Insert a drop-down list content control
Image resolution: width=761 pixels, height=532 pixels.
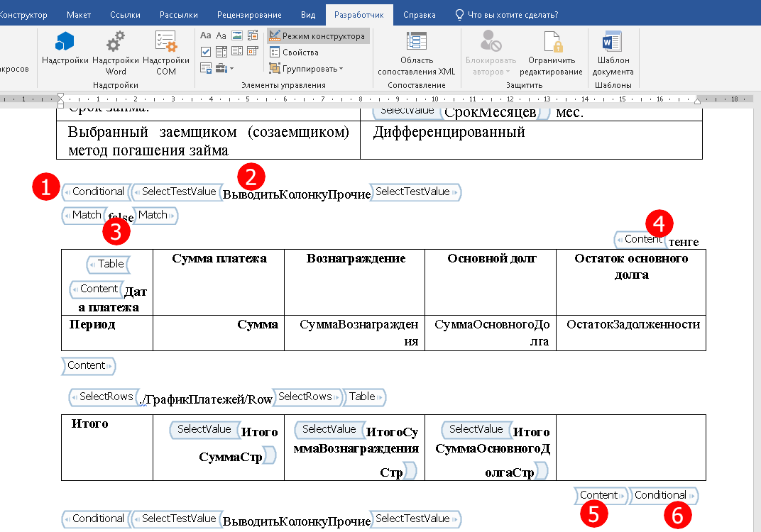point(237,51)
